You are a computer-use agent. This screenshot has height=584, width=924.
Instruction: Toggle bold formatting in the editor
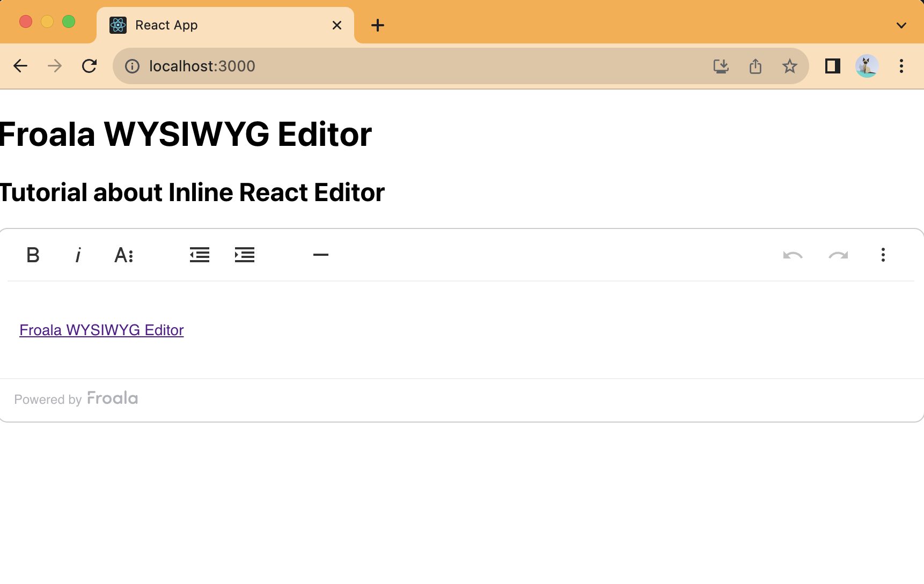[33, 255]
